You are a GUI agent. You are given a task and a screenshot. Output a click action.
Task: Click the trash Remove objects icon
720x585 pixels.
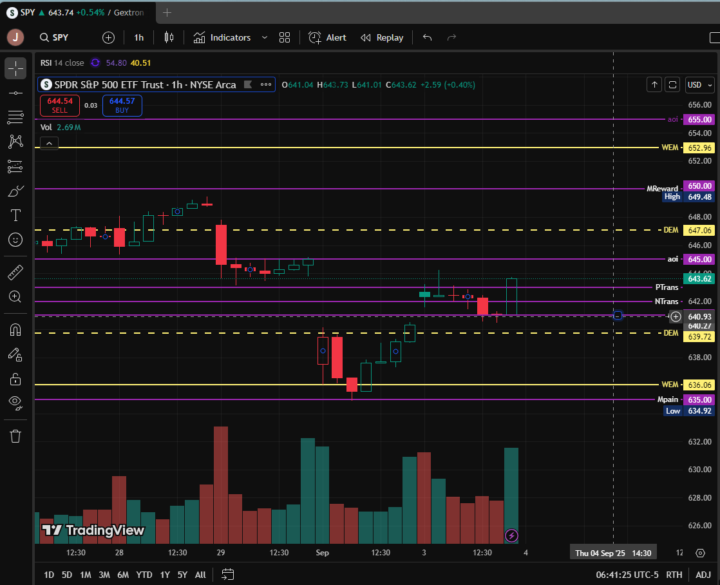click(x=15, y=436)
